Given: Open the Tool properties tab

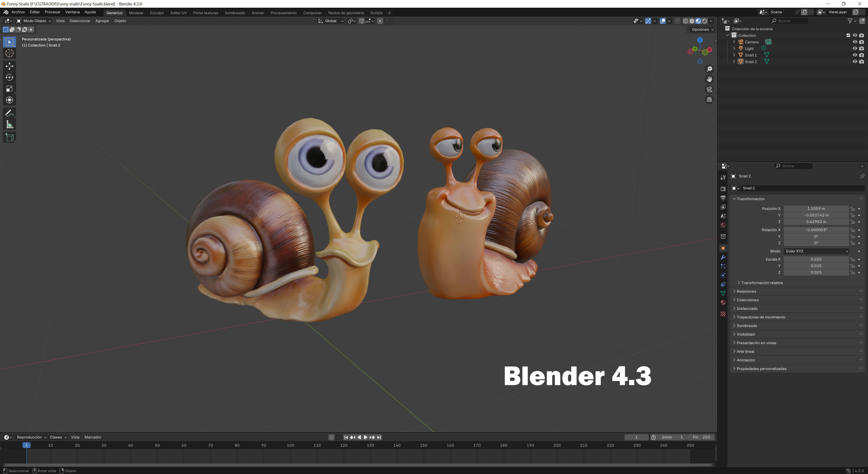Looking at the screenshot, I should pyautogui.click(x=723, y=177).
